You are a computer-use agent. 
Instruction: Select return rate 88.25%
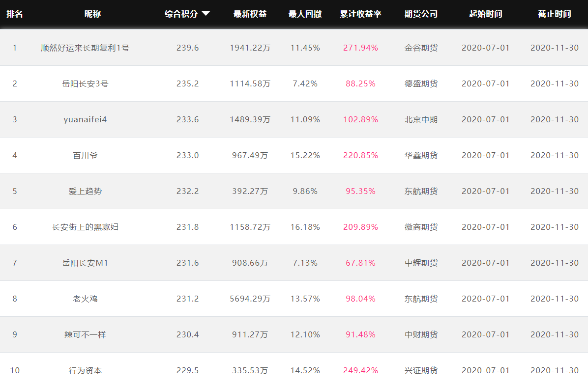[x=360, y=83]
